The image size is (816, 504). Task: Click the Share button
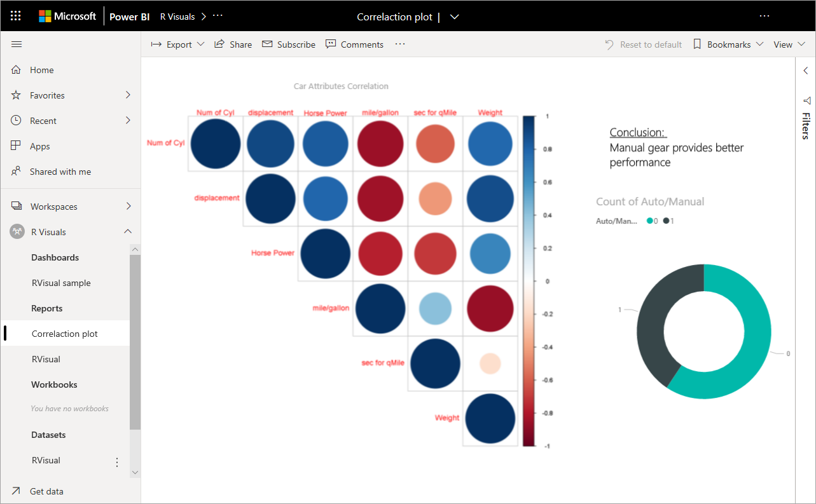pos(233,44)
